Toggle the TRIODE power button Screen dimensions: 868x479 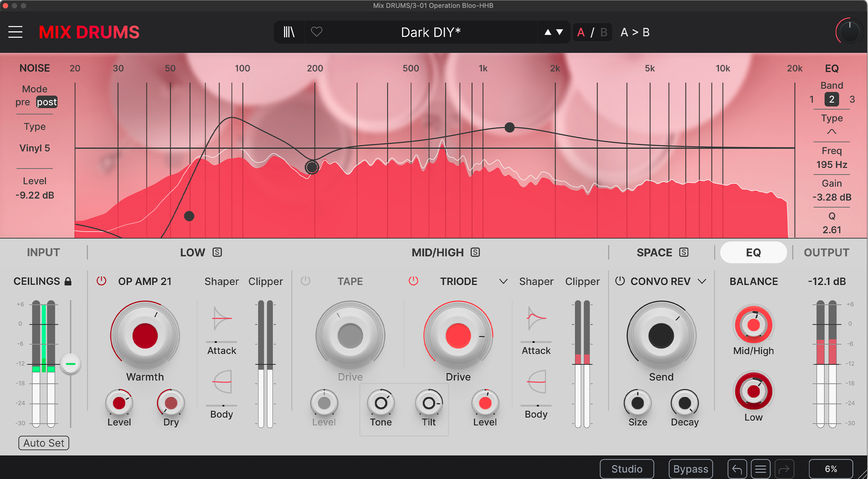pyautogui.click(x=413, y=281)
